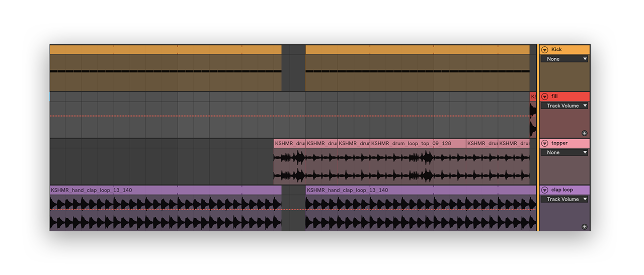This screenshot has height=275, width=644.
Task: Collapse the clap loop track triangle
Action: click(545, 190)
